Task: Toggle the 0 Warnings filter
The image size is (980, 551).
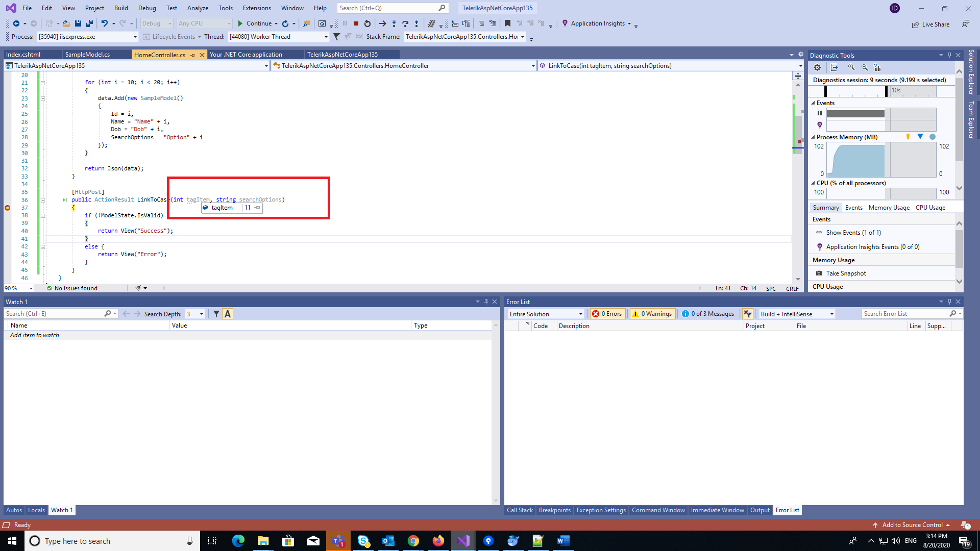Action: [652, 314]
